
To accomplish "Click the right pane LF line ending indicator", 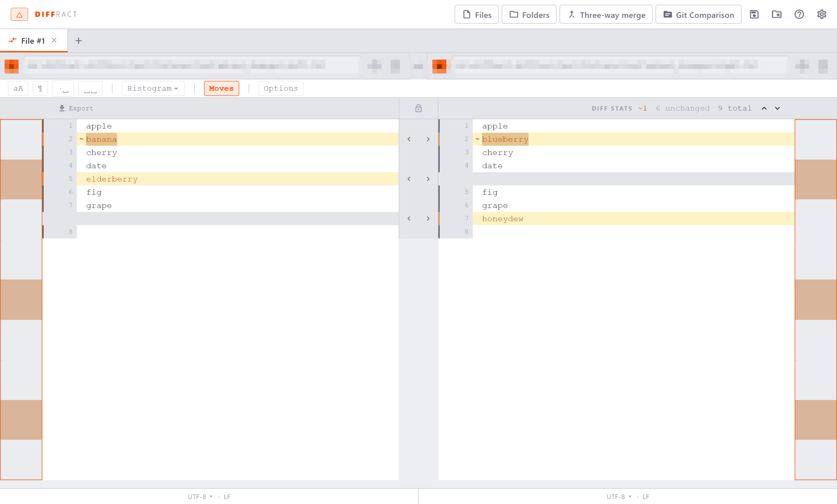I will tap(646, 496).
